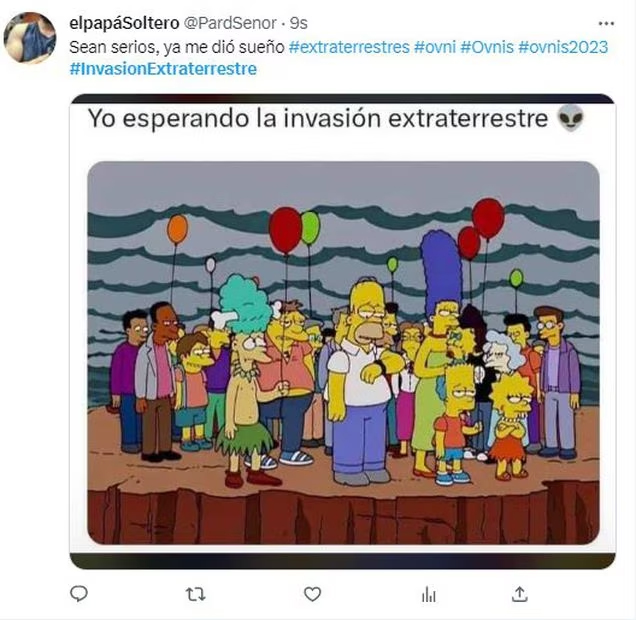Open the elpapáSoltero display name link
Viewport: 636px width, 620px height.
pyautogui.click(x=124, y=23)
